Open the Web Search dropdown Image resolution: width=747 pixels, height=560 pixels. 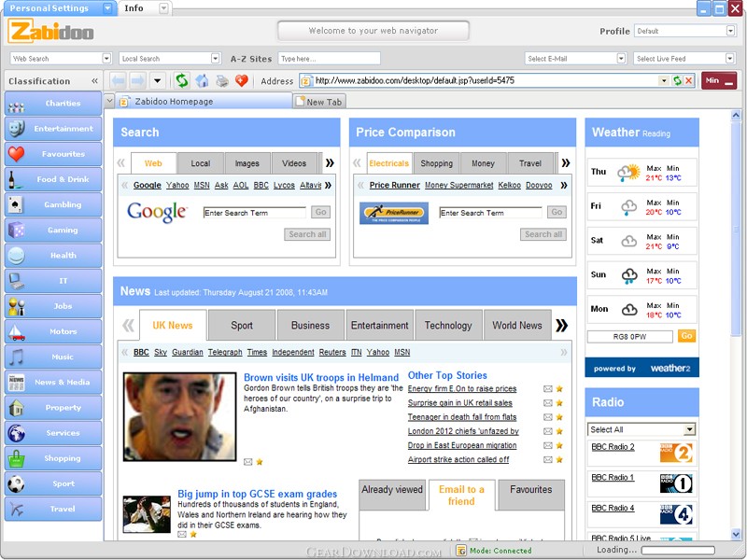point(106,58)
